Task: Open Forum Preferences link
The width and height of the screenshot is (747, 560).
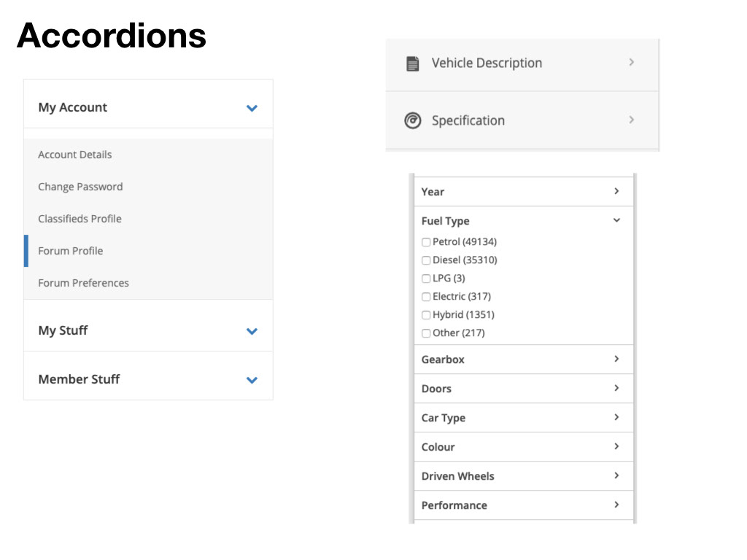Action: click(x=83, y=283)
